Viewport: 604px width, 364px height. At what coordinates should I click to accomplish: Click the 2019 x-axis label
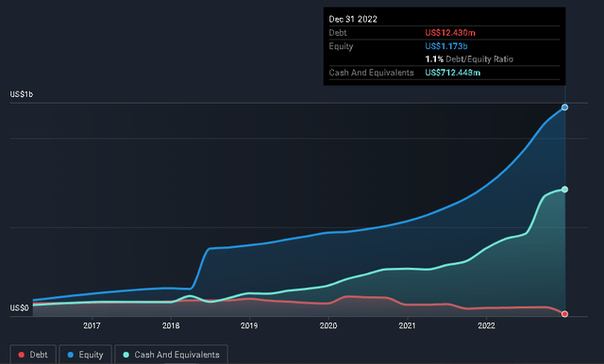249,326
